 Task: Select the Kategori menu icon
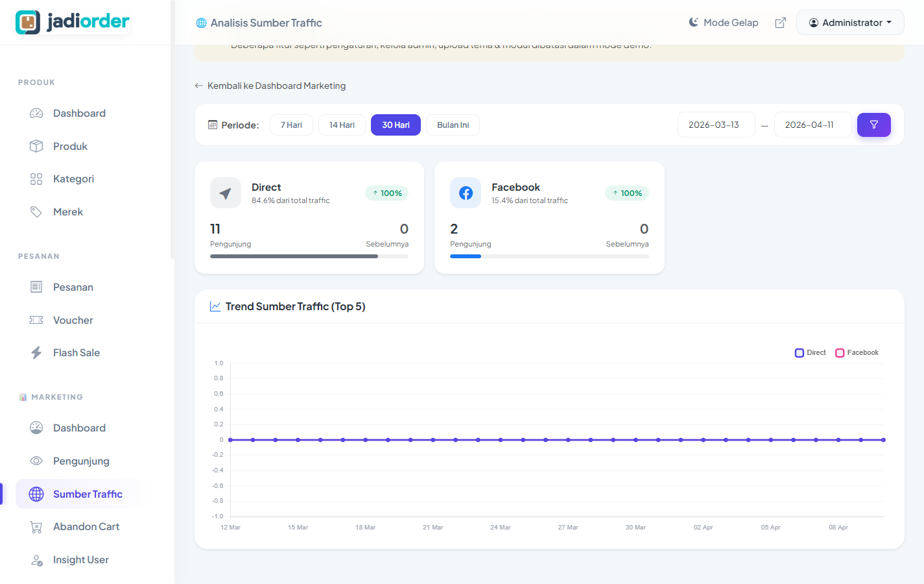(x=37, y=178)
